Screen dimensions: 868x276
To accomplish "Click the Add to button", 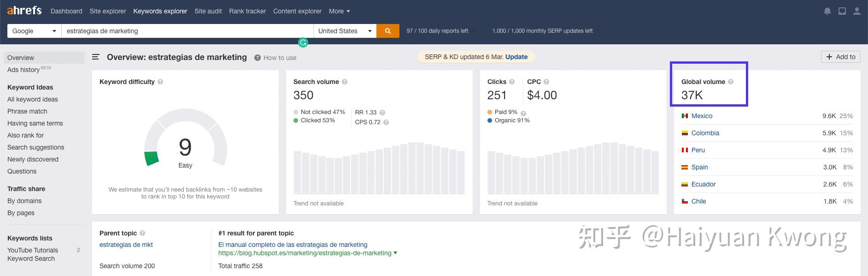I will (841, 57).
